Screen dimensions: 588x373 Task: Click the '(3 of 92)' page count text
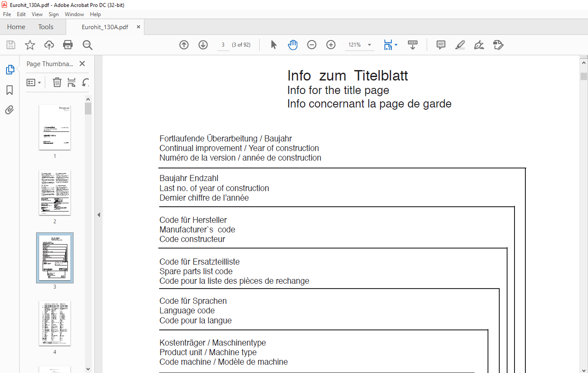coord(241,45)
